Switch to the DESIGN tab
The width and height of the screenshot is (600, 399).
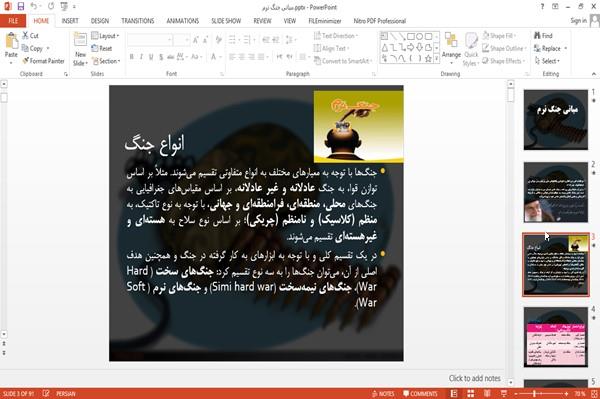pyautogui.click(x=100, y=21)
